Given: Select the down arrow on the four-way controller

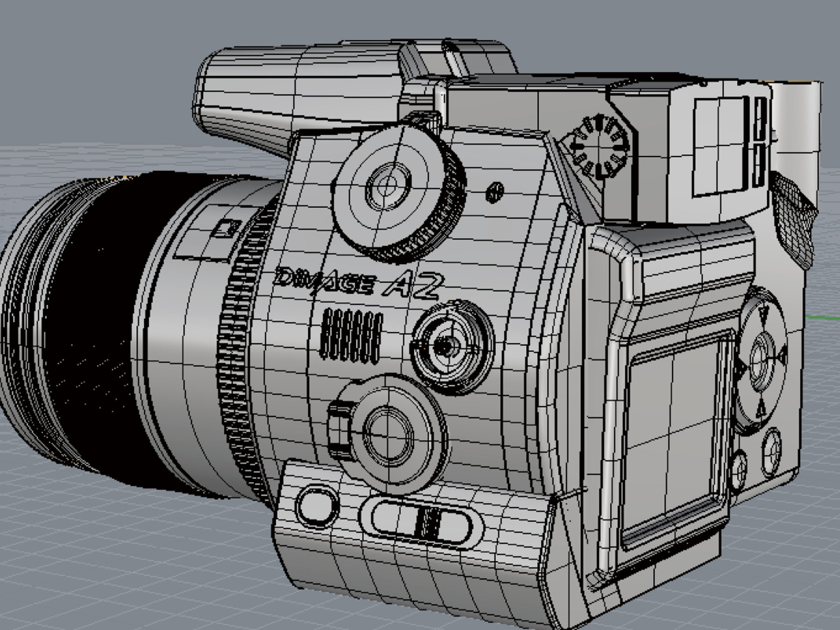Looking at the screenshot, I should pyautogui.click(x=761, y=409).
